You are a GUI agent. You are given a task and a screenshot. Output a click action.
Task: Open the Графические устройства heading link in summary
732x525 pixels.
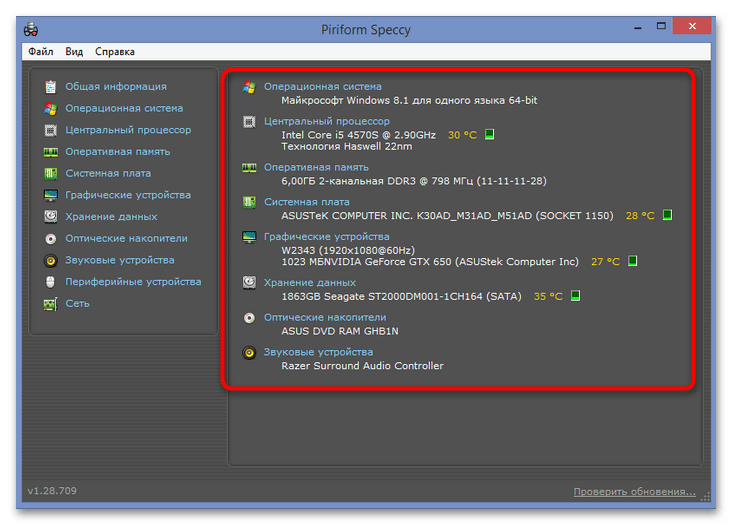327,237
